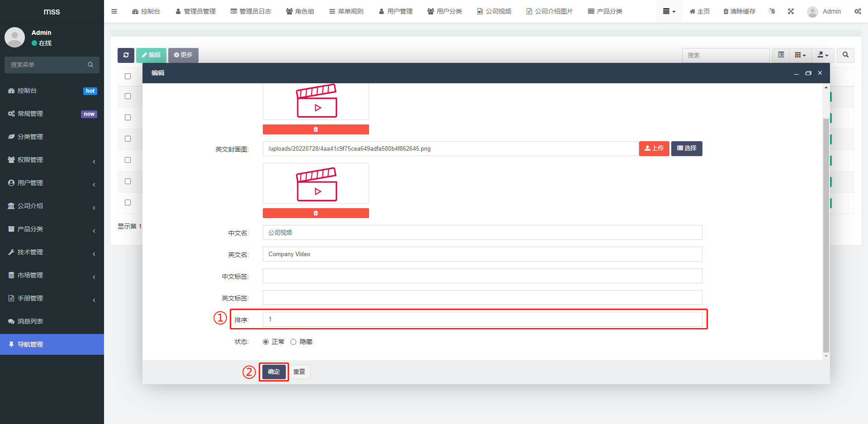Select the 隐藏 status radio button
The width and height of the screenshot is (868, 424).
[294, 342]
